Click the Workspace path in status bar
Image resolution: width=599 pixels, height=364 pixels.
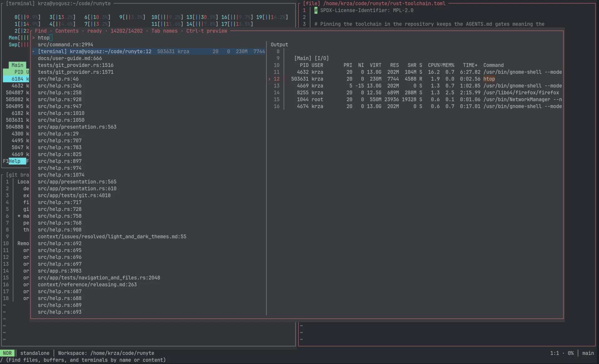coord(106,353)
